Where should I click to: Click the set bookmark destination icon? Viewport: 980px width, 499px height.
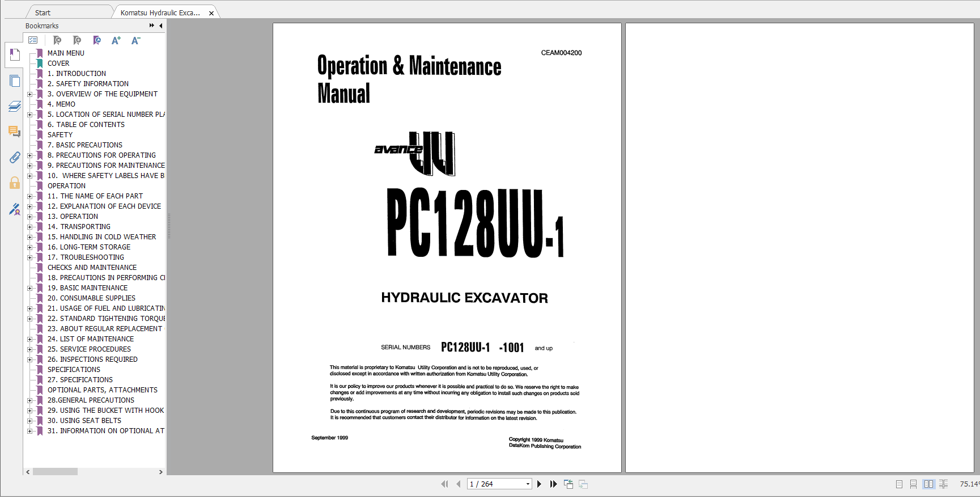tap(97, 40)
